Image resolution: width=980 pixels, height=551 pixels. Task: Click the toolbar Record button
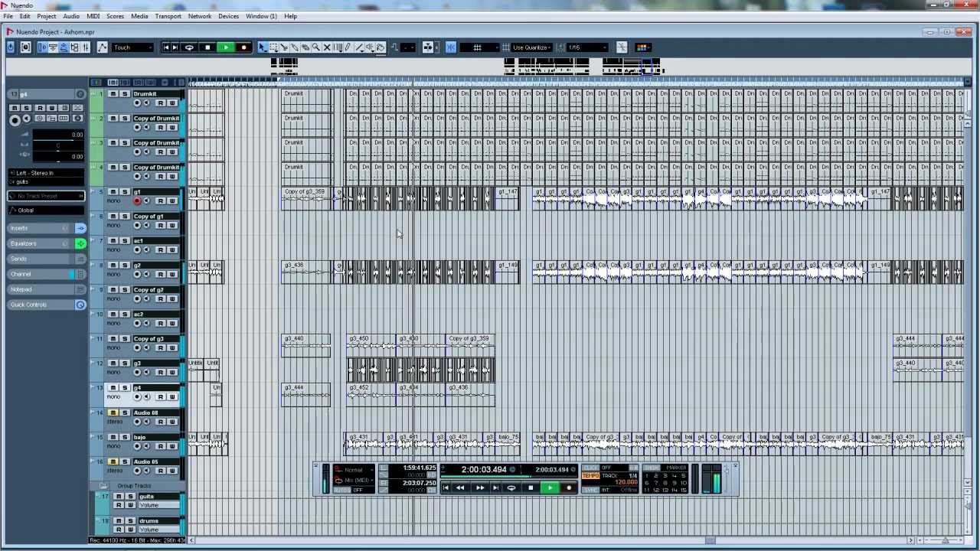[x=244, y=47]
